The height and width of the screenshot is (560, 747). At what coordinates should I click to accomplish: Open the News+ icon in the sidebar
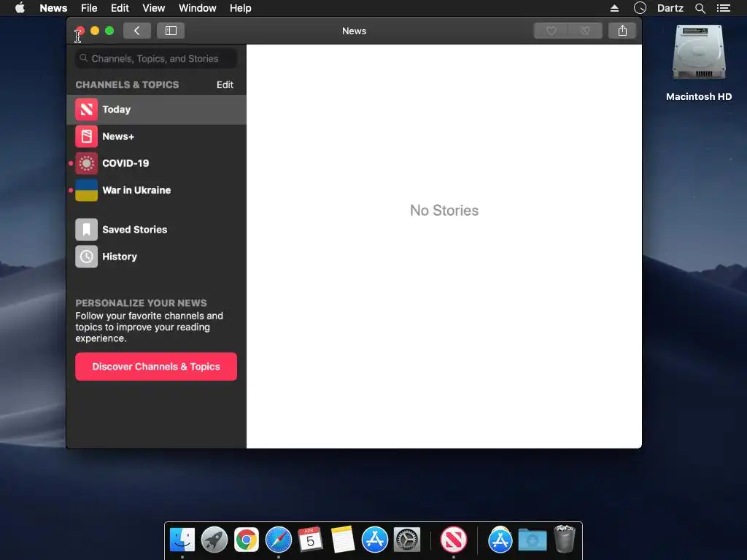point(86,136)
